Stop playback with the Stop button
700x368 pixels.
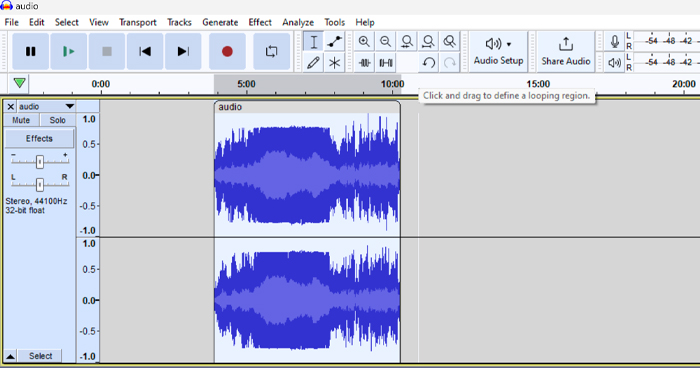click(x=107, y=51)
